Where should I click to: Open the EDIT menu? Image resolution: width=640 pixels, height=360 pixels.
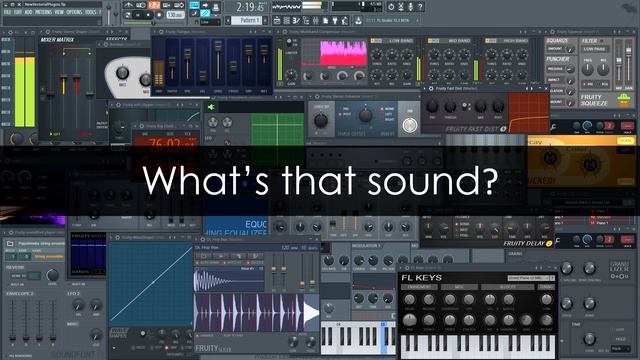point(18,13)
